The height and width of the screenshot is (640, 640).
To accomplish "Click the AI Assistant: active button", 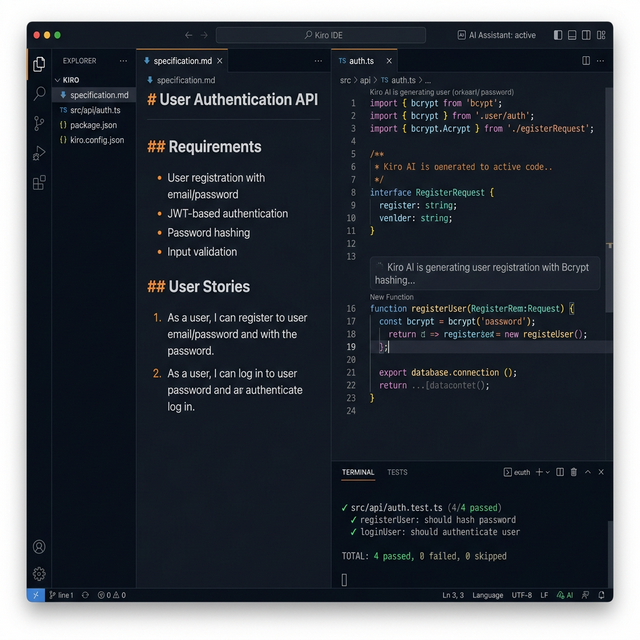I will click(x=497, y=35).
